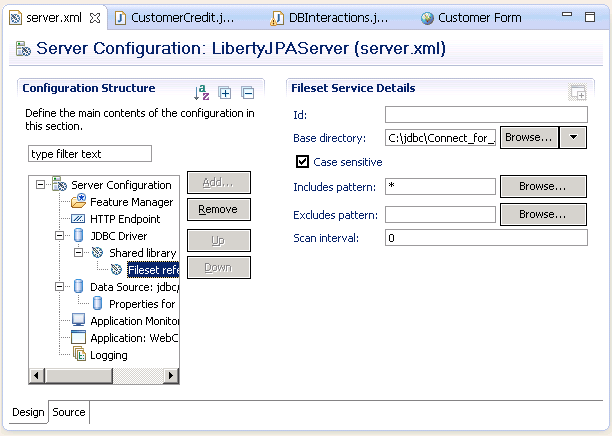The image size is (612, 436).
Task: Open the Base directory Browse dropdown arrow
Action: pos(573,138)
